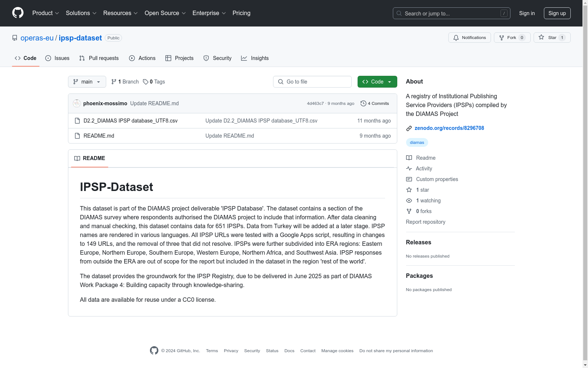
Task: Click the Notifications bell button
Action: [x=470, y=38]
